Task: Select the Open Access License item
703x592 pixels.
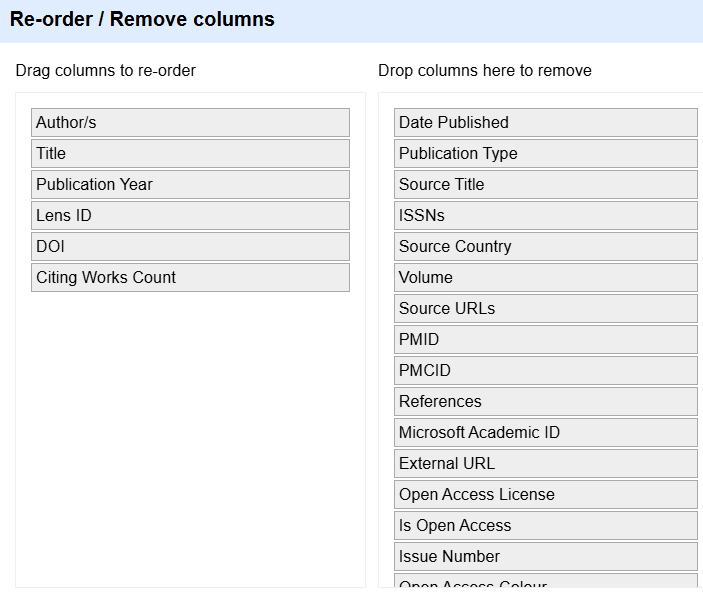Action: (545, 495)
